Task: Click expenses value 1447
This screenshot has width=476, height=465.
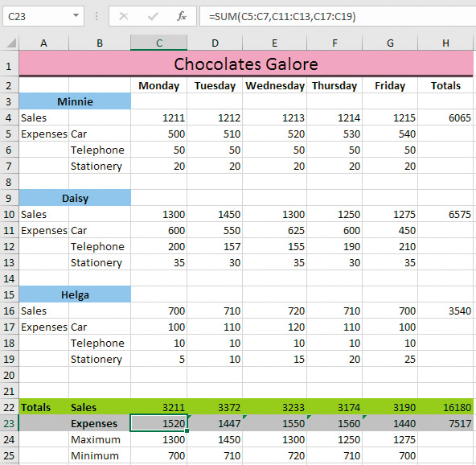Action: coord(215,423)
